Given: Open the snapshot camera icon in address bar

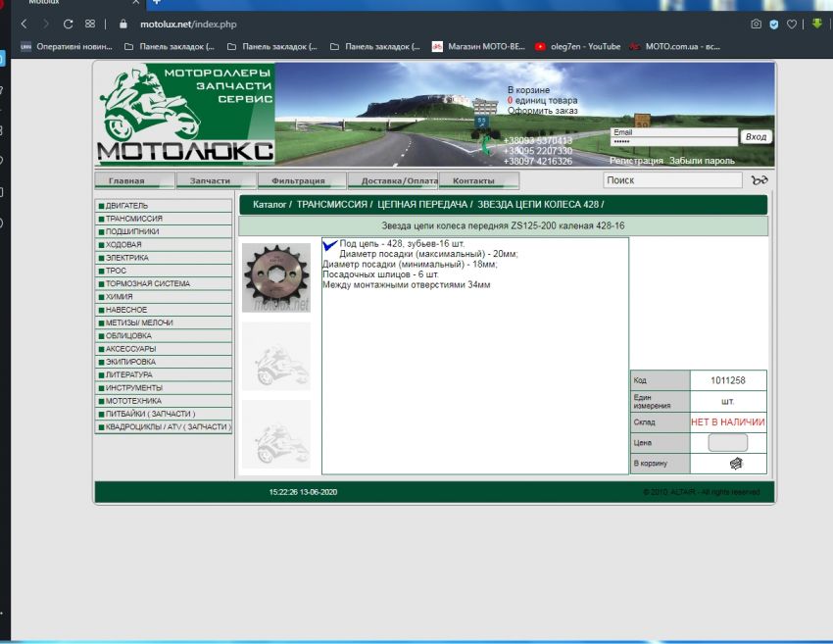Looking at the screenshot, I should 756,24.
